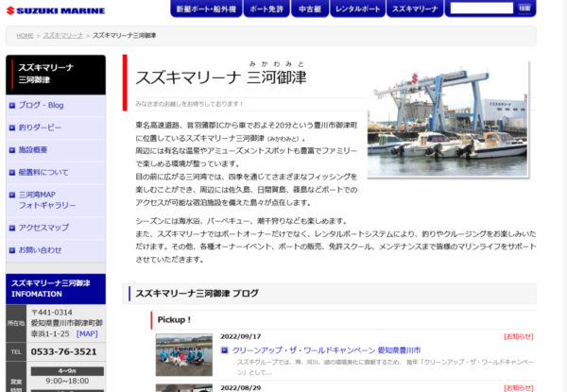
Task: Open 艇置料について sidebar link
Action: (43, 172)
